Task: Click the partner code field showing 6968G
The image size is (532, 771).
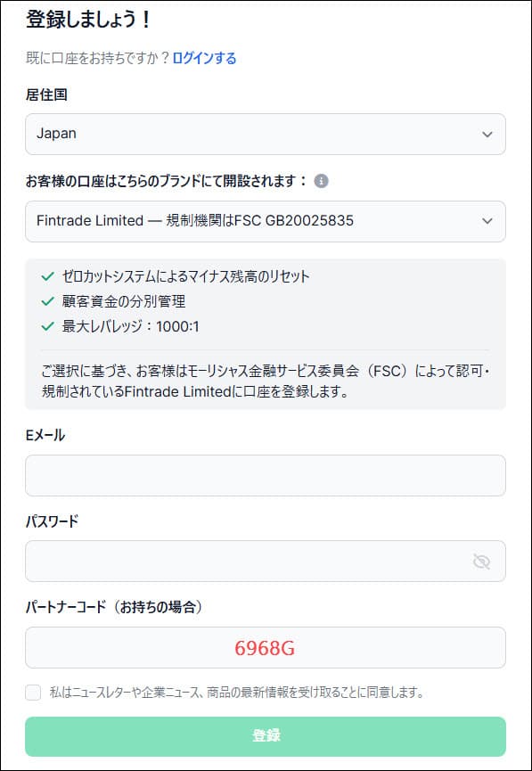Action: (x=266, y=648)
